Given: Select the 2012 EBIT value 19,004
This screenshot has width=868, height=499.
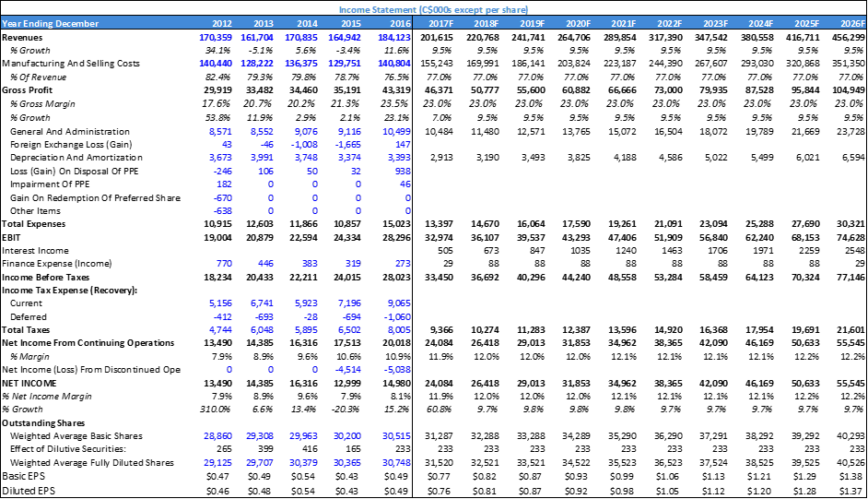Looking at the screenshot, I should (x=217, y=236).
